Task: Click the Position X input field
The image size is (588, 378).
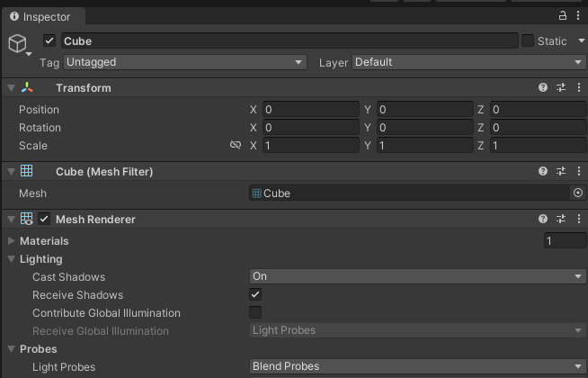Action: tap(310, 110)
